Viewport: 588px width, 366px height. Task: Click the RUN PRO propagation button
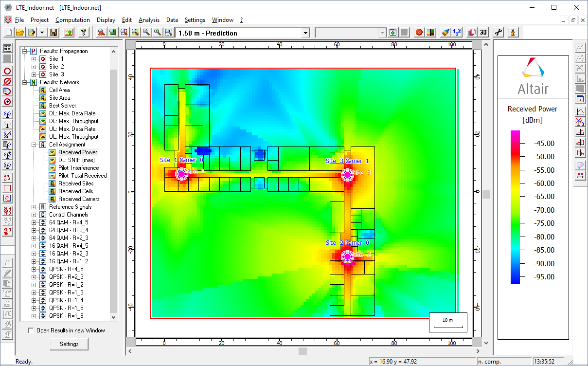(x=7, y=211)
